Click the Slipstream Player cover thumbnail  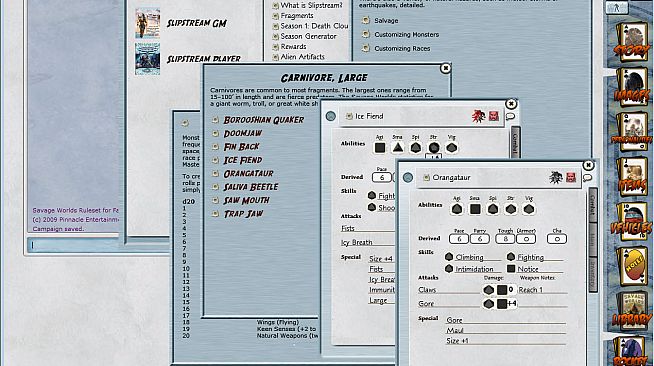[x=148, y=59]
